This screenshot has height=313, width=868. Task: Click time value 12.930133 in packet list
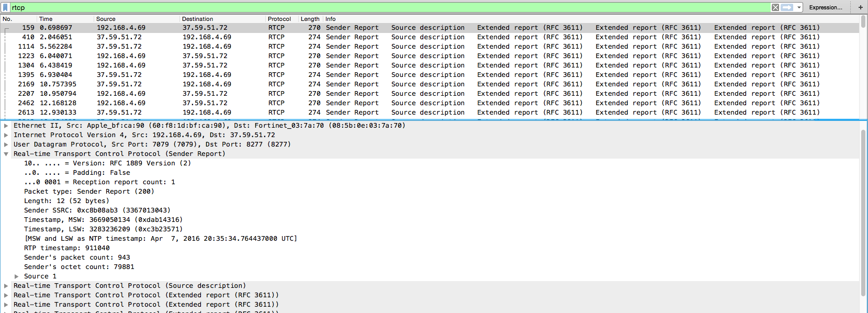[58, 113]
